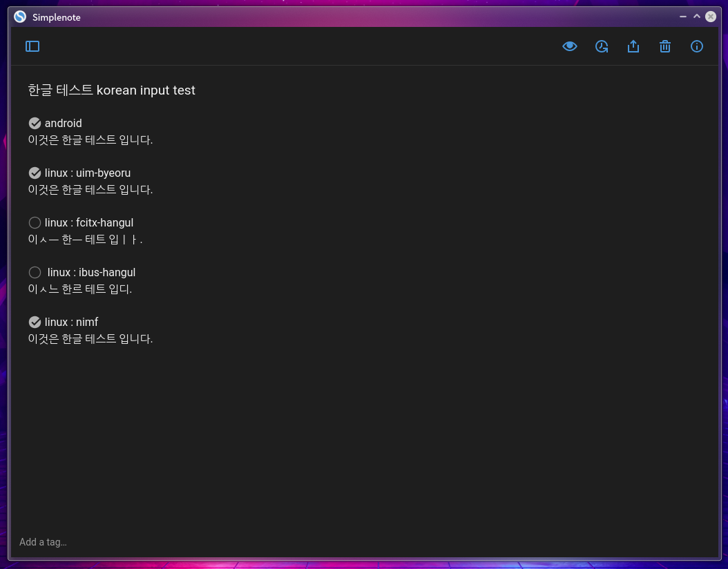Uncheck the linux : nimf checkbox
The image size is (728, 569).
(x=35, y=322)
